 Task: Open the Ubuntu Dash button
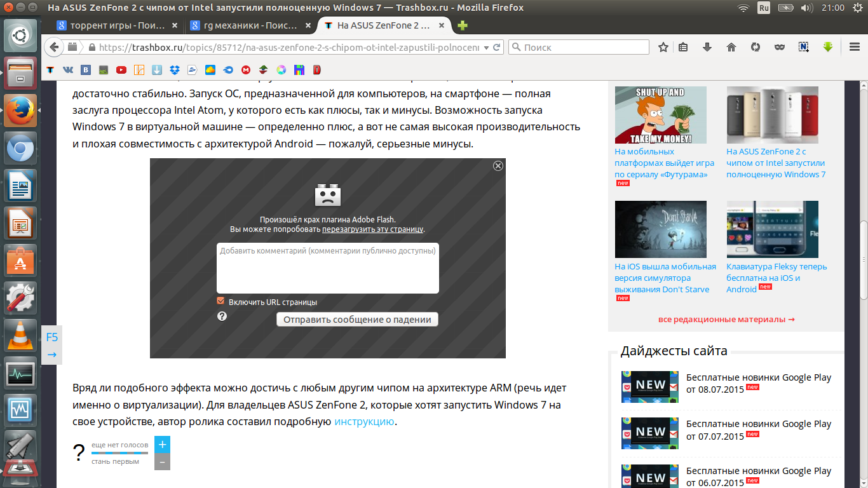click(x=20, y=36)
